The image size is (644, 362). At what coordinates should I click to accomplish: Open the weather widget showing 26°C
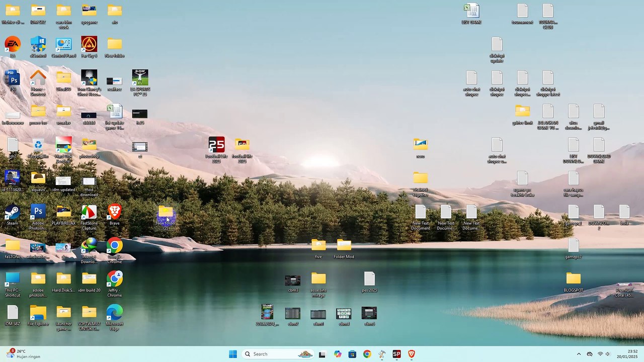[x=24, y=354]
